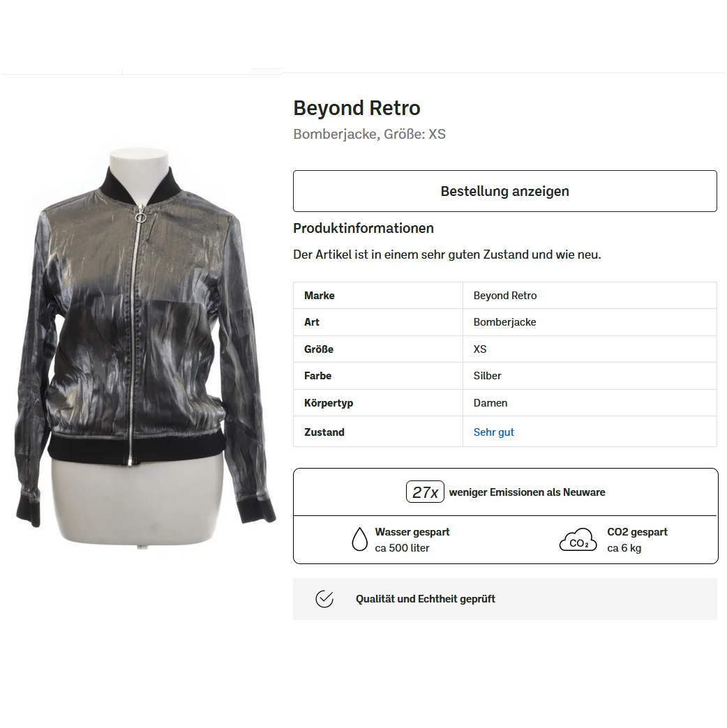The width and height of the screenshot is (727, 728).
Task: Click the Qualität und Echtheit geprüft banner text
Action: [x=426, y=600]
